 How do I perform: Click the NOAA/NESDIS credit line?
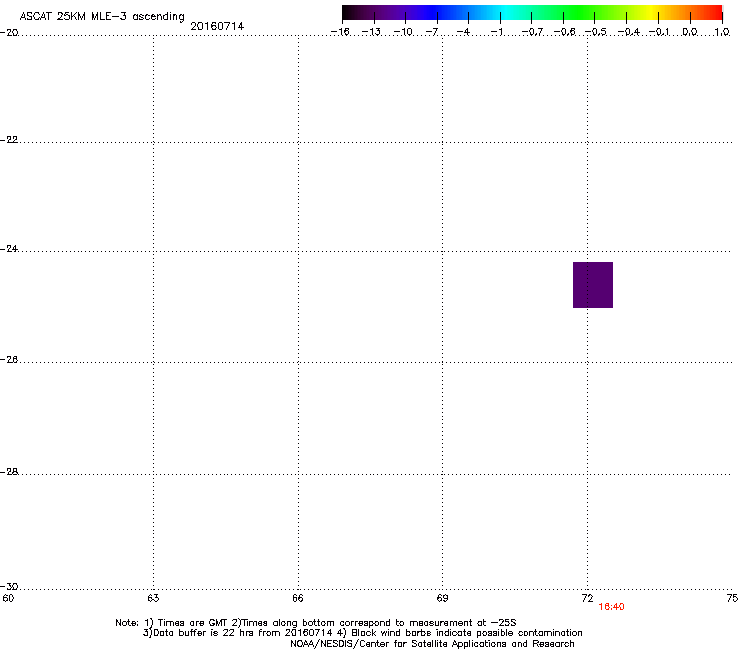432,643
